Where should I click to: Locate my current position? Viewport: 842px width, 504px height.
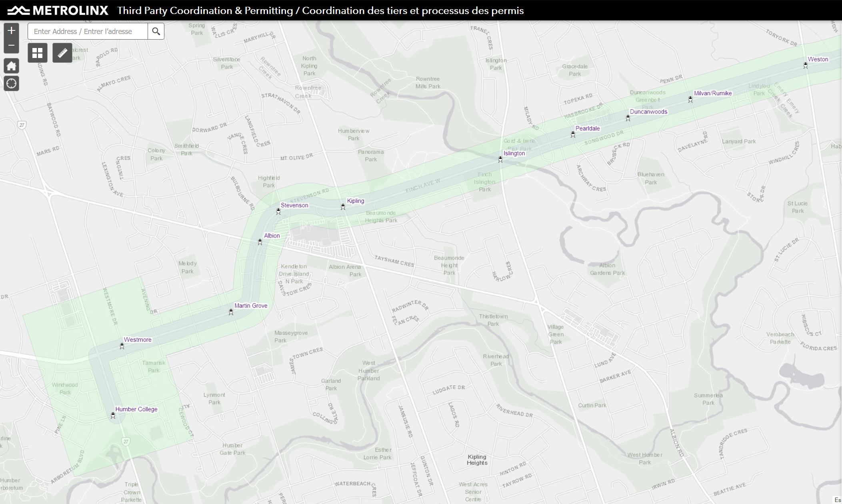pyautogui.click(x=11, y=84)
